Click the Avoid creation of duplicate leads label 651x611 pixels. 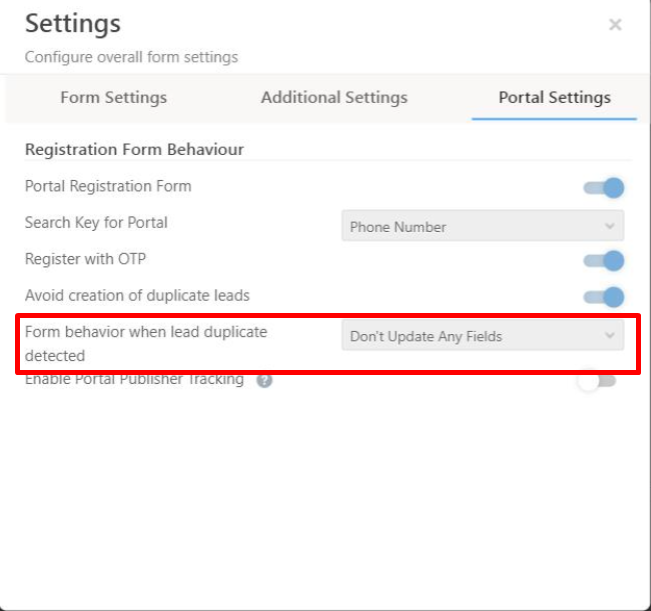coord(137,295)
